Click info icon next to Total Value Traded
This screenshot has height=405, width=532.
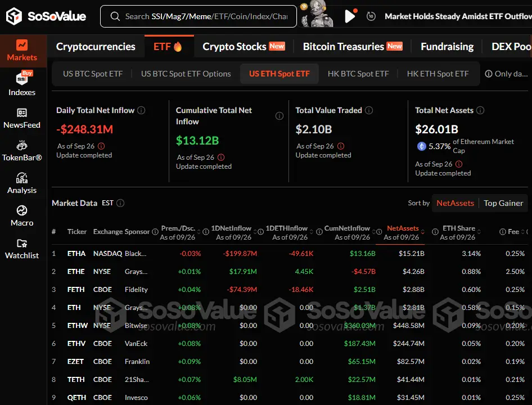tap(369, 111)
